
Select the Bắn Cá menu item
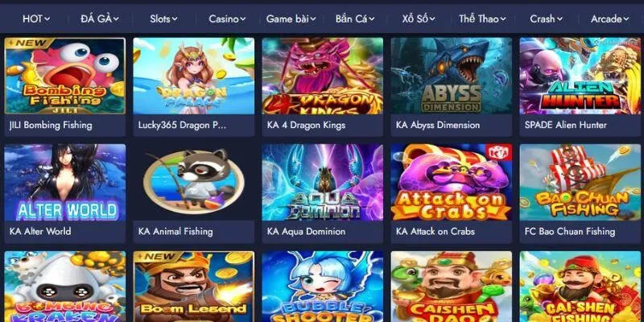pos(355,19)
